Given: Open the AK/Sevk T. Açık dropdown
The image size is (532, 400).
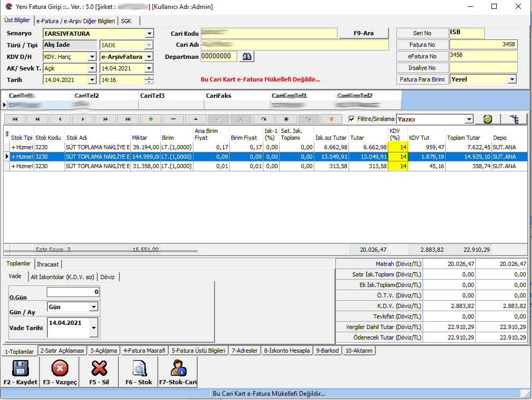Looking at the screenshot, I should pyautogui.click(x=93, y=68).
